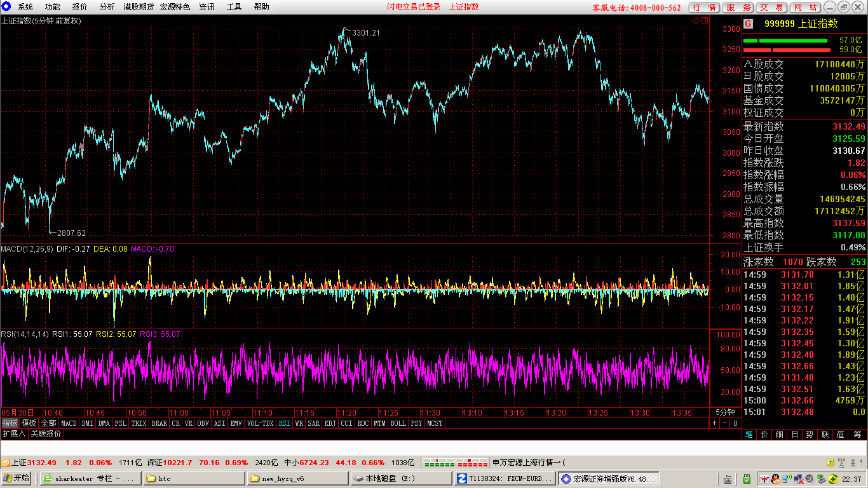Select the 势 tab in the right panel
This screenshot has height=488, width=868.
pyautogui.click(x=810, y=435)
